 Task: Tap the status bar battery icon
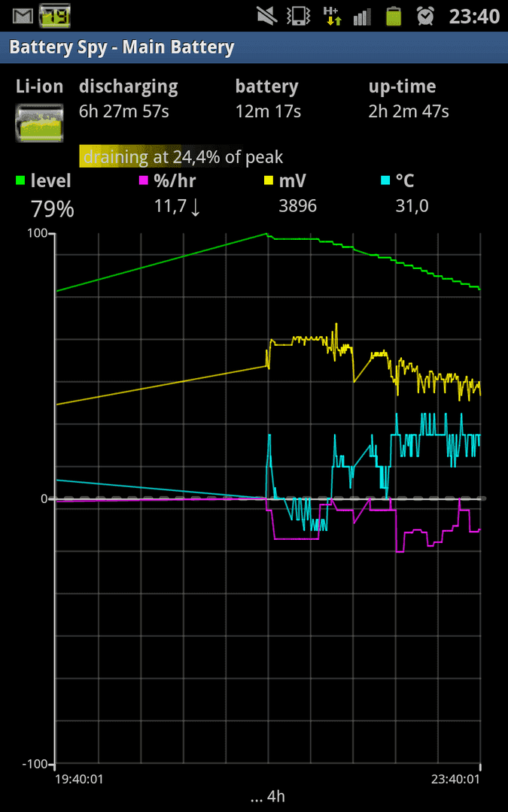394,16
